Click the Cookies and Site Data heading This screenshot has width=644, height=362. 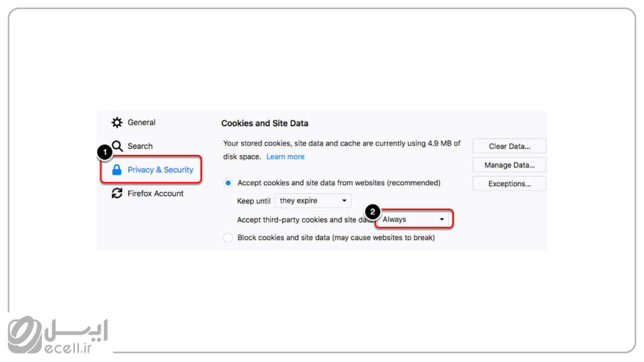click(265, 123)
